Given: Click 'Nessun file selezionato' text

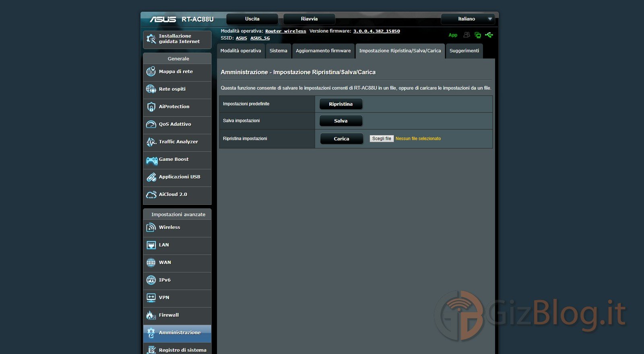Looking at the screenshot, I should 418,138.
